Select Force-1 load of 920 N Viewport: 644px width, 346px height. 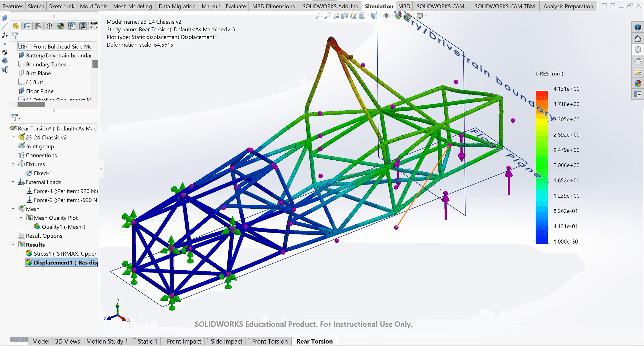(x=63, y=191)
